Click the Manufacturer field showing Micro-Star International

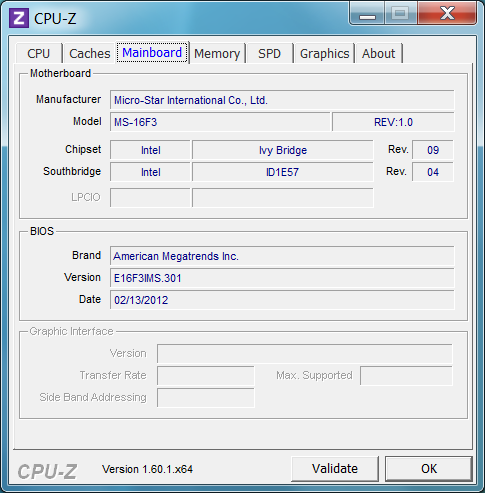tap(282, 100)
